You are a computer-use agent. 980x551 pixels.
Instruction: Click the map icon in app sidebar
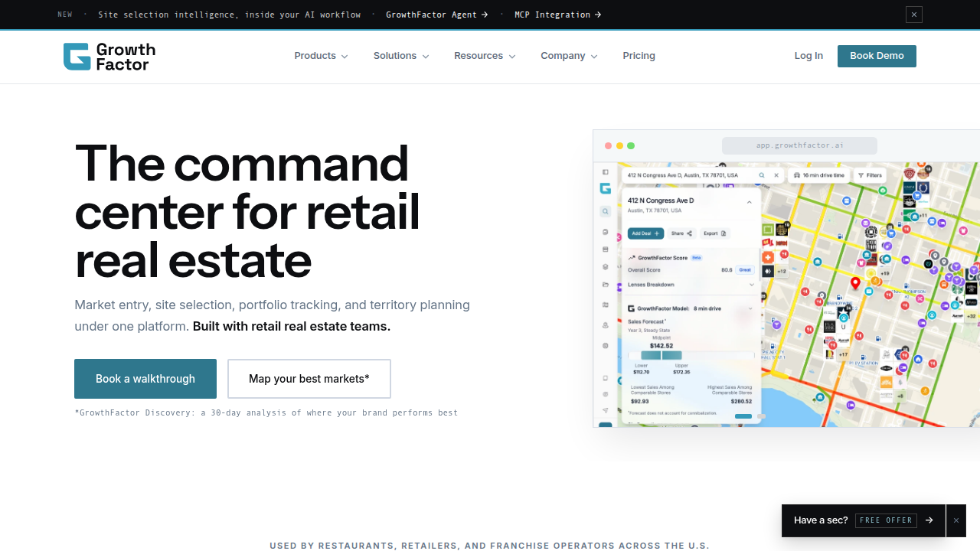tap(606, 305)
